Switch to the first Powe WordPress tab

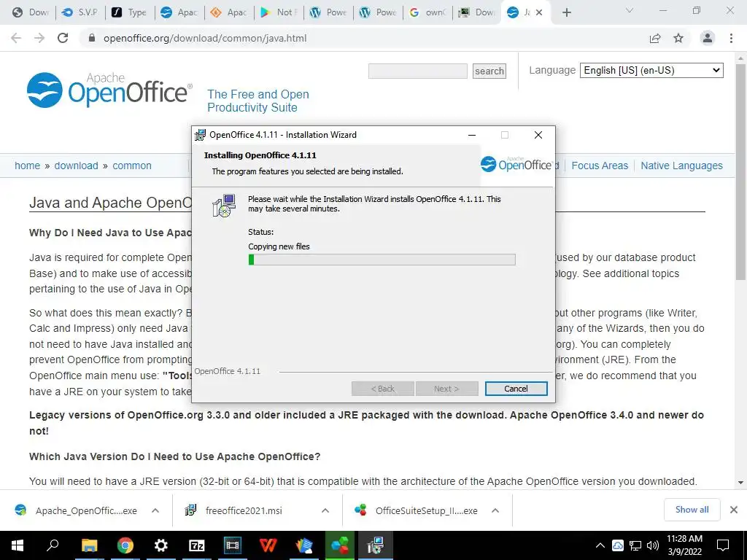pyautogui.click(x=328, y=12)
